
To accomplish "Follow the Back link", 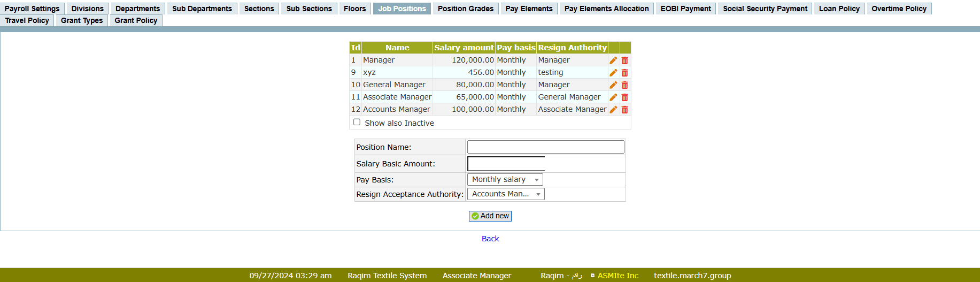I will [490, 239].
